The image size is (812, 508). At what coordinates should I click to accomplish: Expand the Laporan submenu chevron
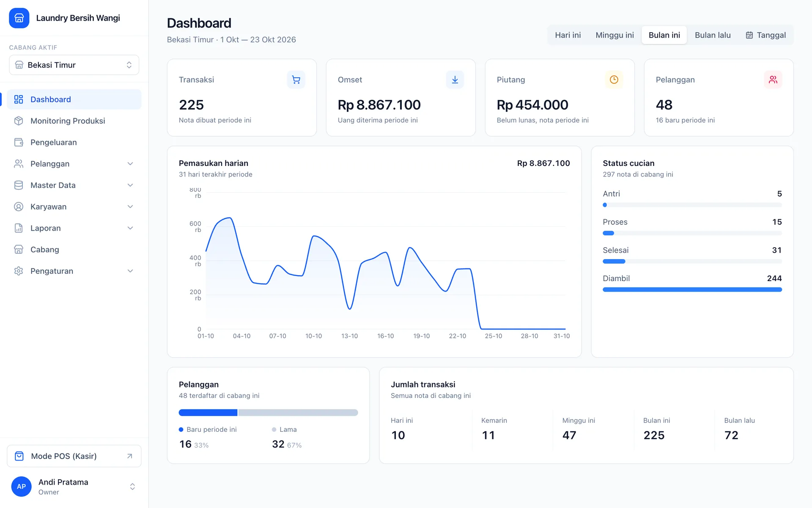pyautogui.click(x=130, y=228)
